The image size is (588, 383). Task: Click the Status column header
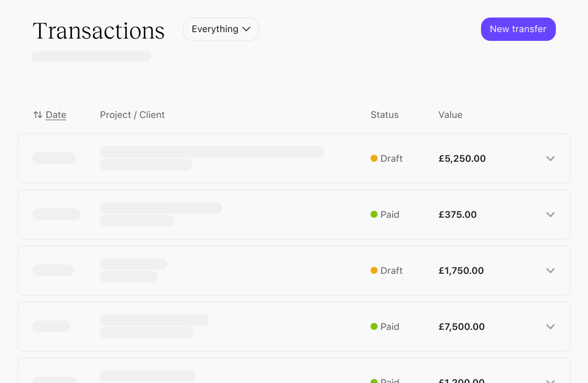[x=385, y=115]
